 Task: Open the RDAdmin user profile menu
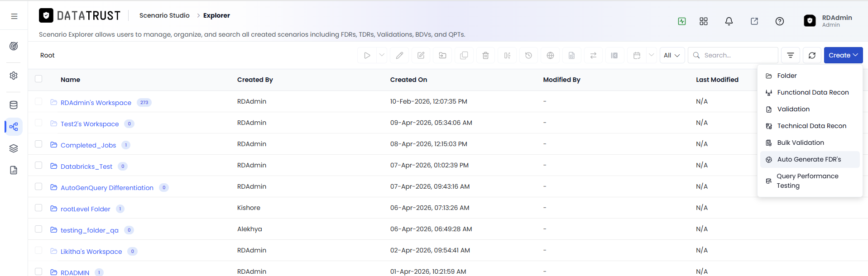pos(828,21)
